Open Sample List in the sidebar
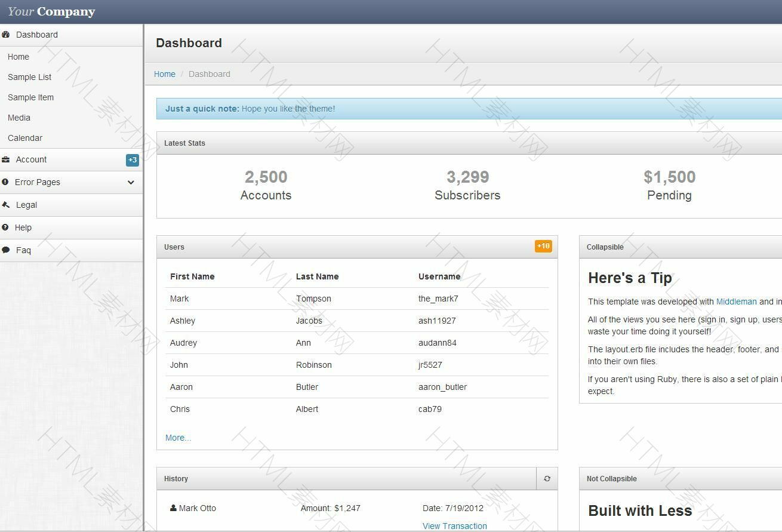Image resolution: width=782 pixels, height=532 pixels. coord(29,77)
